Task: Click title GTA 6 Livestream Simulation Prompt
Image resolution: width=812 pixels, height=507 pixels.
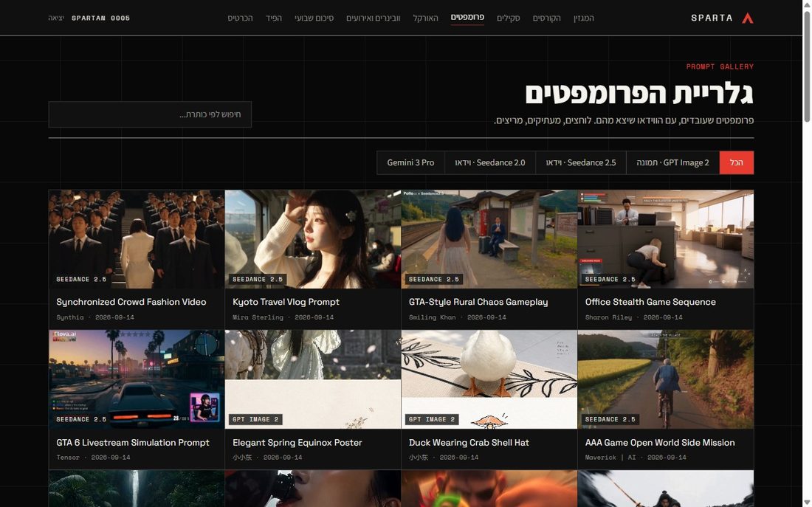Action: pyautogui.click(x=133, y=443)
